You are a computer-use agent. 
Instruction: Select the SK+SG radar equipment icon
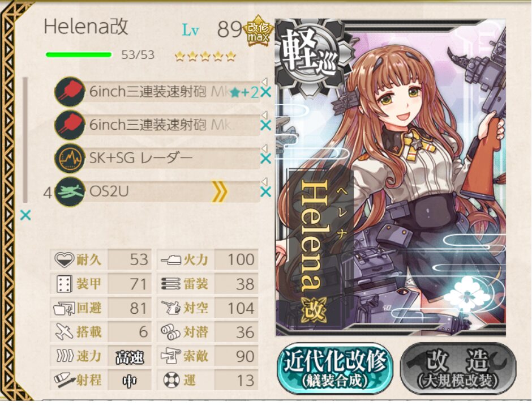(70, 158)
